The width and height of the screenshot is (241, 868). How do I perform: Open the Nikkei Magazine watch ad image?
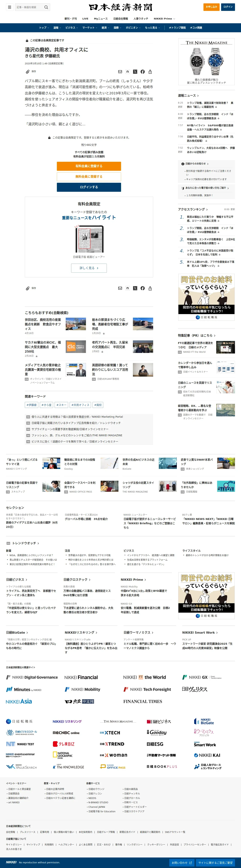pyautogui.click(x=207, y=62)
